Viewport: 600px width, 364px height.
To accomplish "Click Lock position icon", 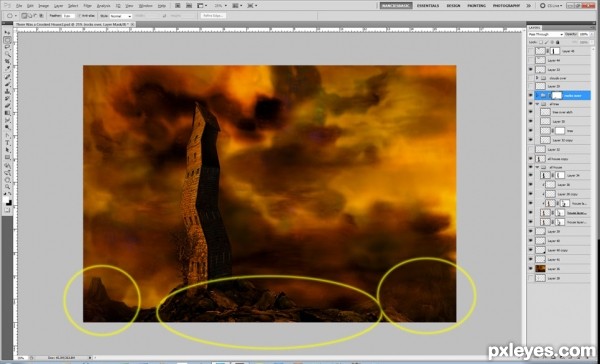I will coord(552,42).
